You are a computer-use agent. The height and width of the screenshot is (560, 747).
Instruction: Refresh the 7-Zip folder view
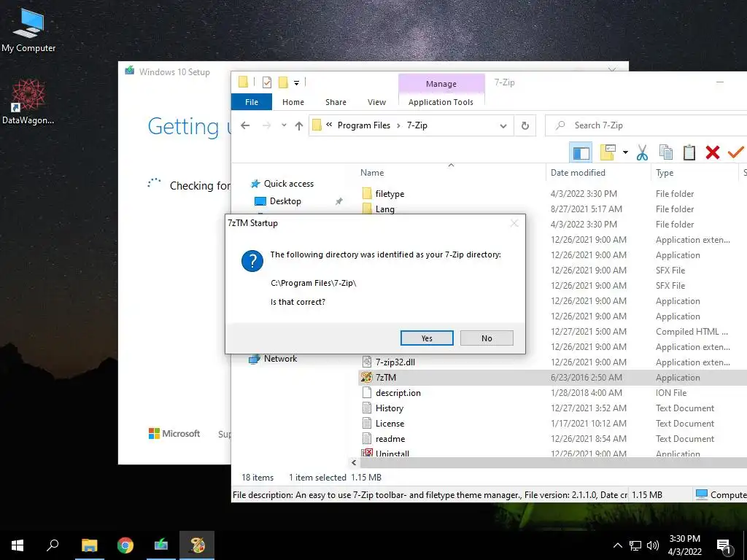pos(525,125)
